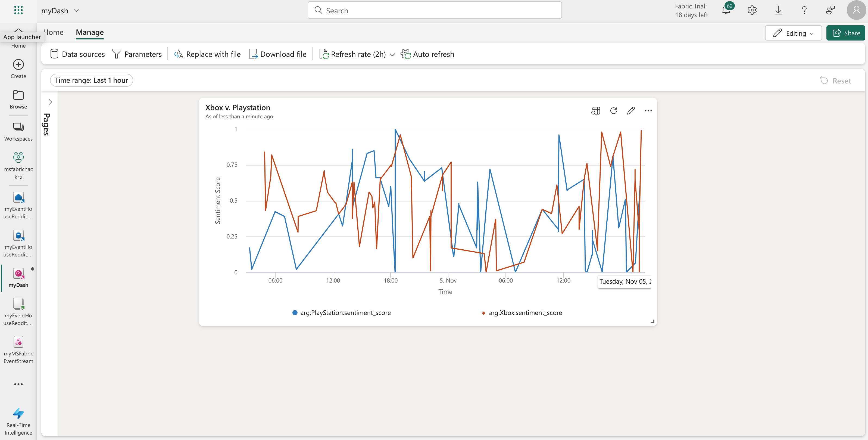The width and height of the screenshot is (868, 440).
Task: Edit the tile with pencil icon
Action: [631, 111]
